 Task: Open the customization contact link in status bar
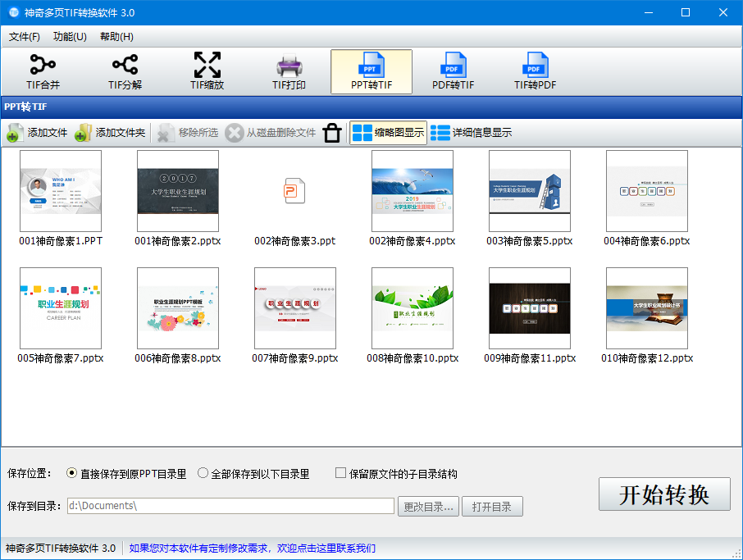pyautogui.click(x=252, y=549)
